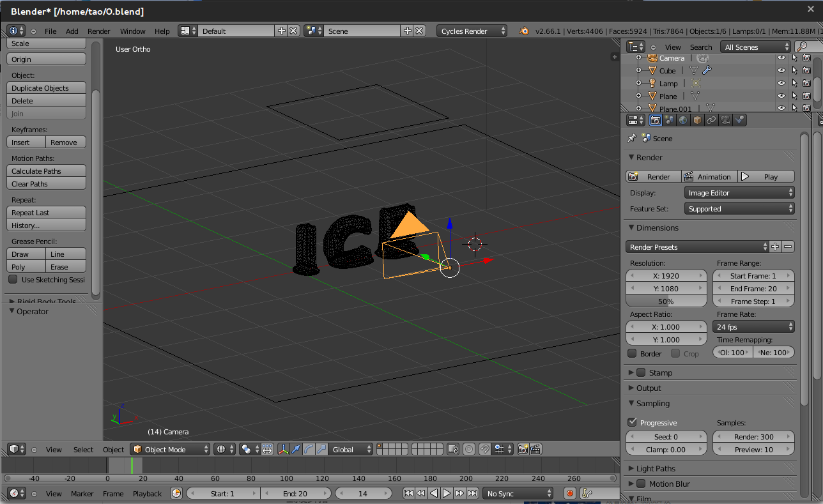The height and width of the screenshot is (504, 823).
Task: Open the No Sync dropdown
Action: click(x=518, y=493)
